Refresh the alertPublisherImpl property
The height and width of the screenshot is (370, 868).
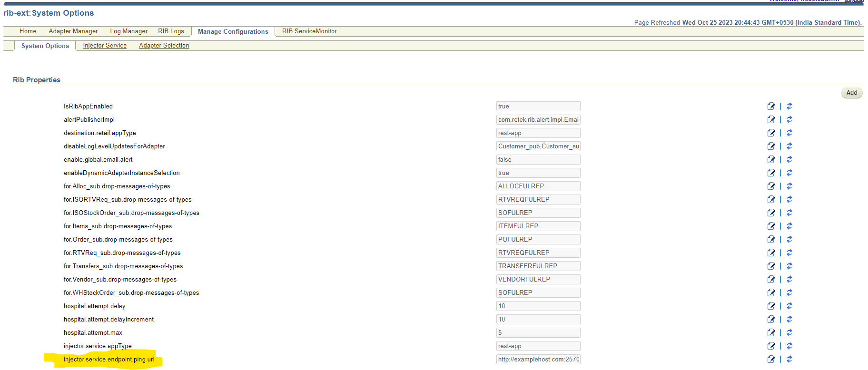[789, 119]
